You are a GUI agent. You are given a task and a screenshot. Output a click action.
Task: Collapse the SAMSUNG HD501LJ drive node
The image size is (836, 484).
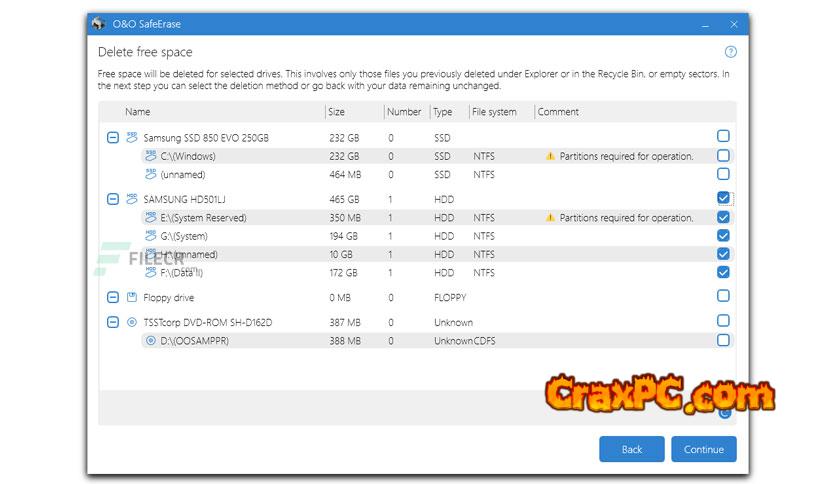[x=113, y=199]
